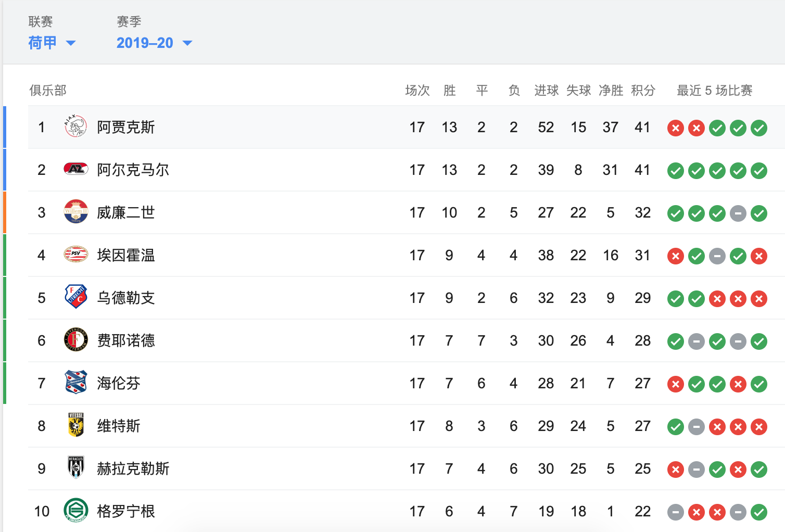Click the Feyenoord round emblem
The width and height of the screenshot is (785, 532).
click(x=75, y=340)
